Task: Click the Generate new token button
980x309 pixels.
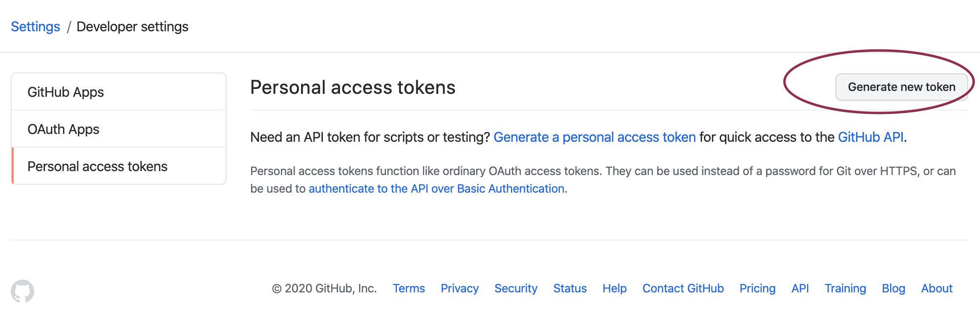Action: click(901, 87)
